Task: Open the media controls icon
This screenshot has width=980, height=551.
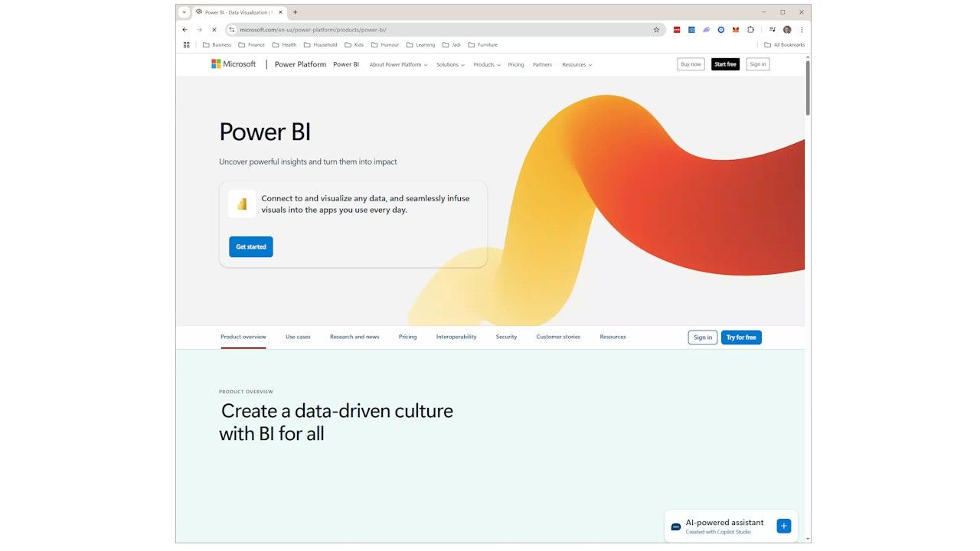Action: 773,30
